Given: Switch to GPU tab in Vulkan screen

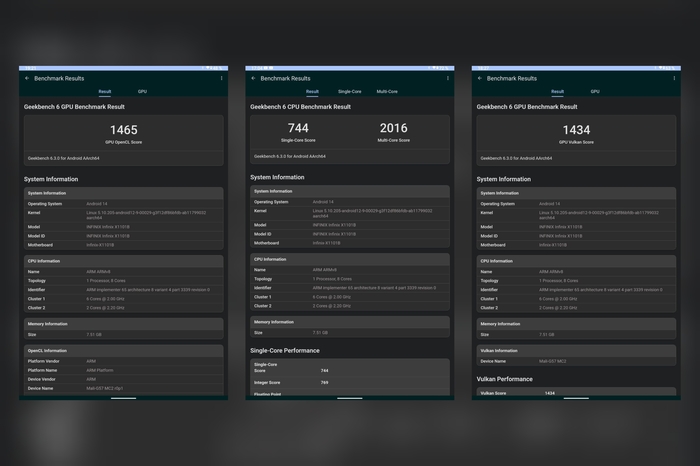Looking at the screenshot, I should point(595,91).
